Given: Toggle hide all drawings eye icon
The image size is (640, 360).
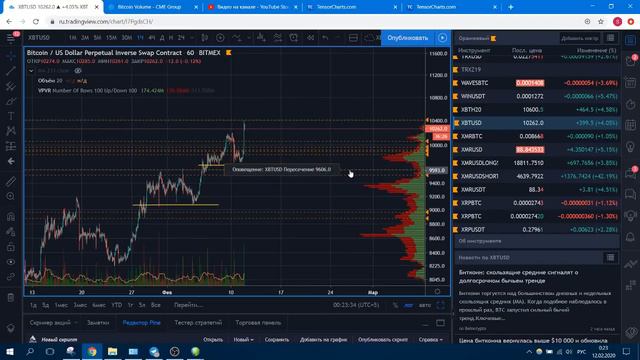Looking at the screenshot, I should 11,262.
